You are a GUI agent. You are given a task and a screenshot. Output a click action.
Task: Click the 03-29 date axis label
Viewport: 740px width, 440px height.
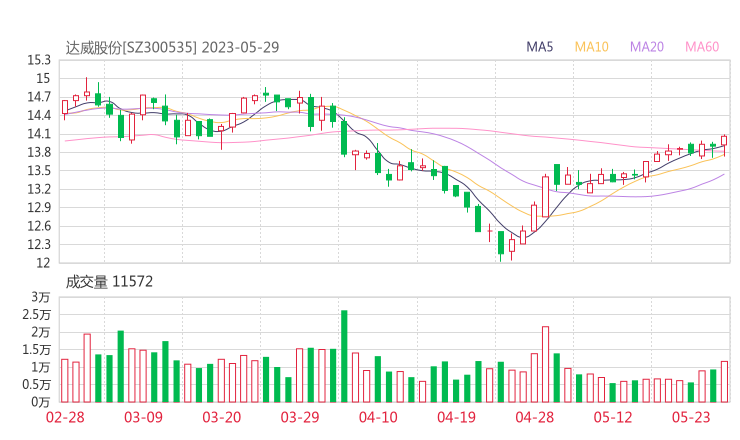[x=300, y=417]
